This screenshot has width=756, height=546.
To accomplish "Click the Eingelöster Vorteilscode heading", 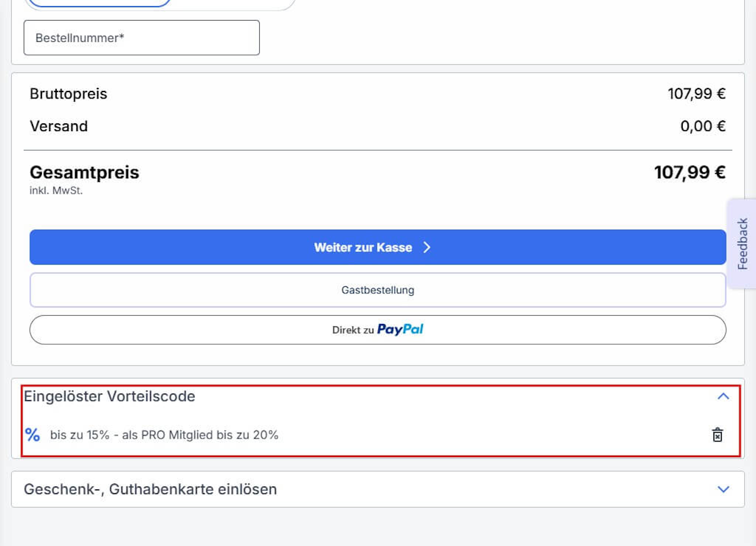I will point(109,396).
